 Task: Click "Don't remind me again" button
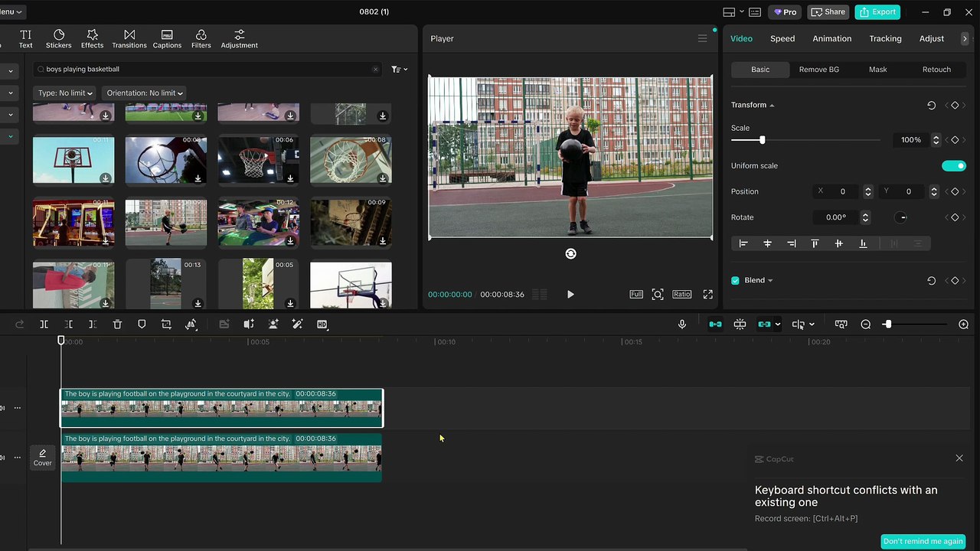pos(923,541)
